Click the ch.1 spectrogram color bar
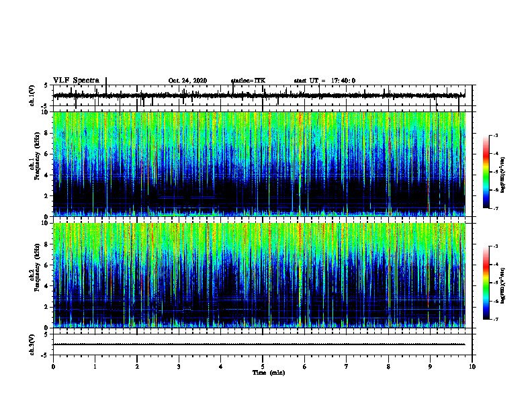 coord(486,172)
